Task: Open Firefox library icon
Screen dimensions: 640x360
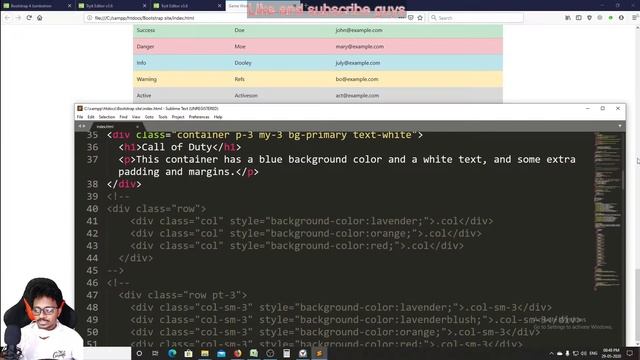Action: click(568, 18)
